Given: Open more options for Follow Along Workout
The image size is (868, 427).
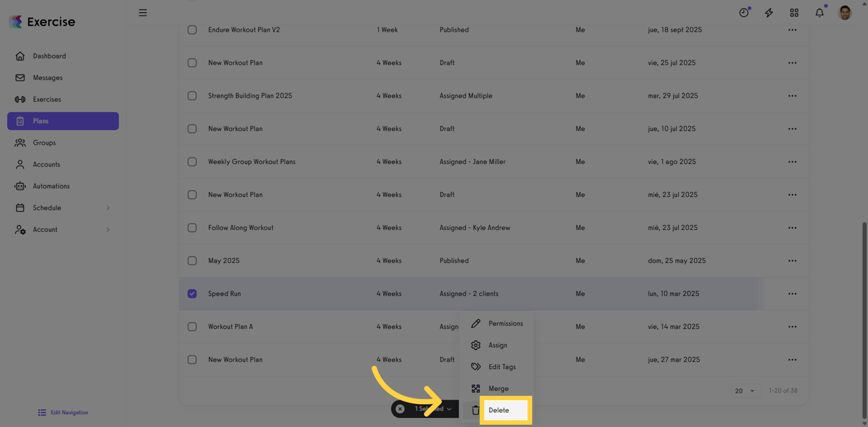Looking at the screenshot, I should 792,227.
